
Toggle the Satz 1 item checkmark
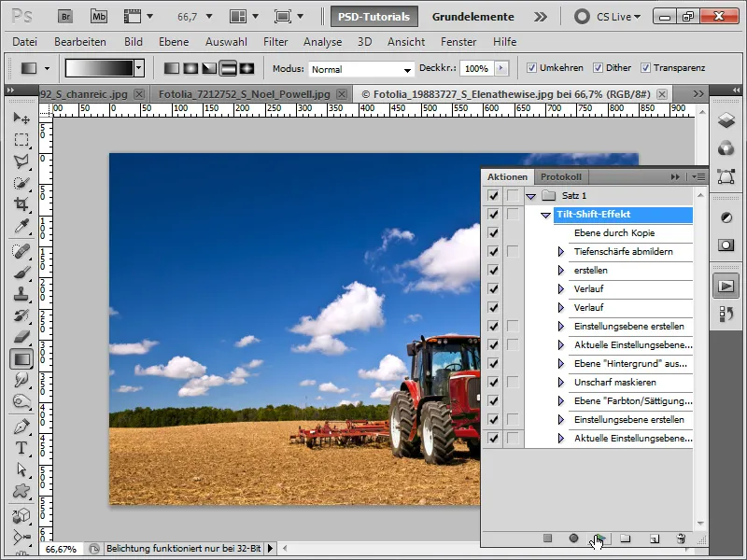tap(493, 196)
